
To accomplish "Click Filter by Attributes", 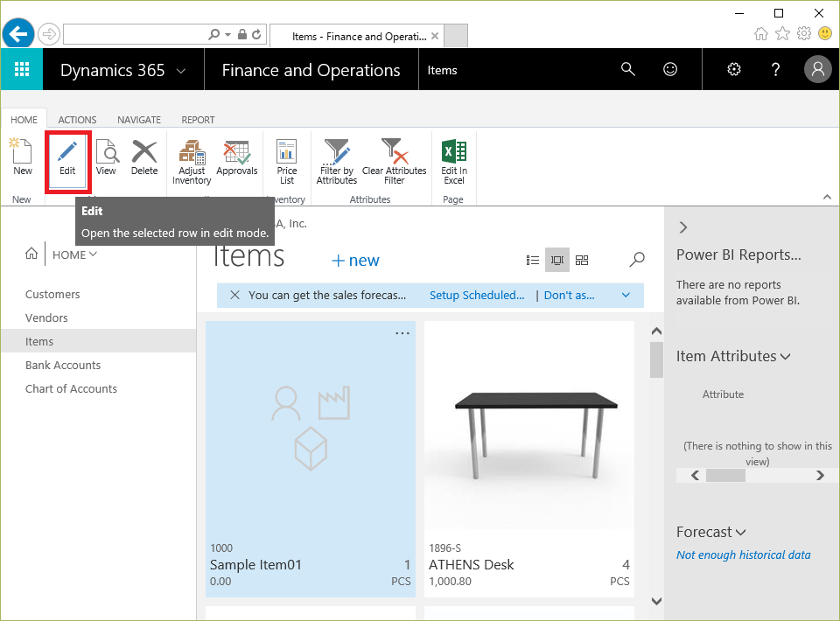I will pyautogui.click(x=336, y=162).
